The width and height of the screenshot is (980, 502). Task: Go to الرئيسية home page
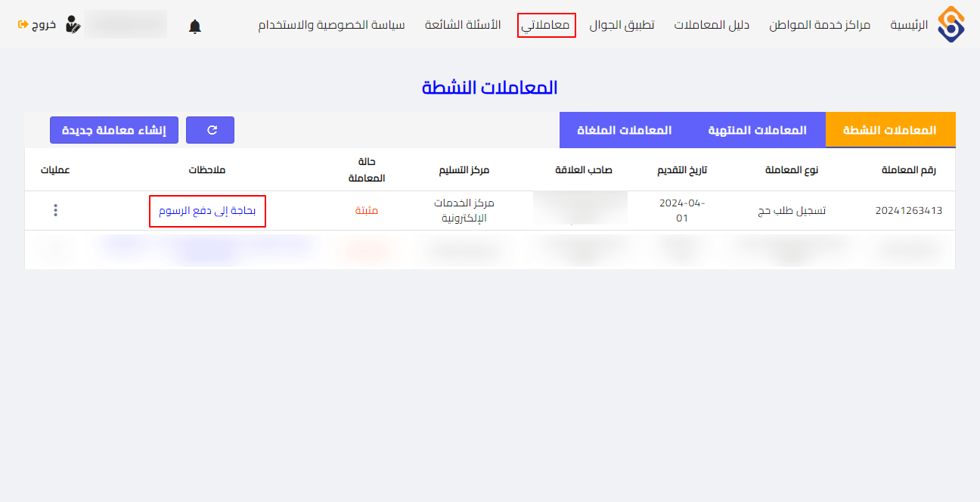909,25
